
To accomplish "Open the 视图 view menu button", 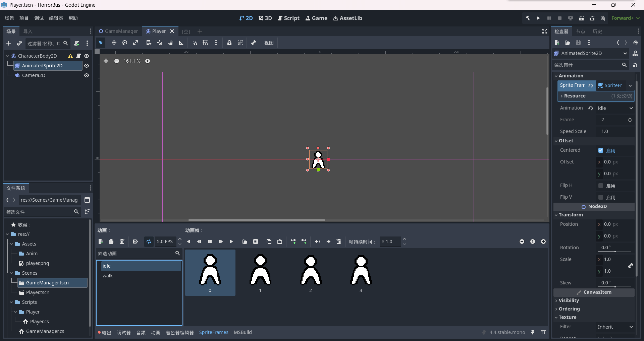I will [269, 43].
